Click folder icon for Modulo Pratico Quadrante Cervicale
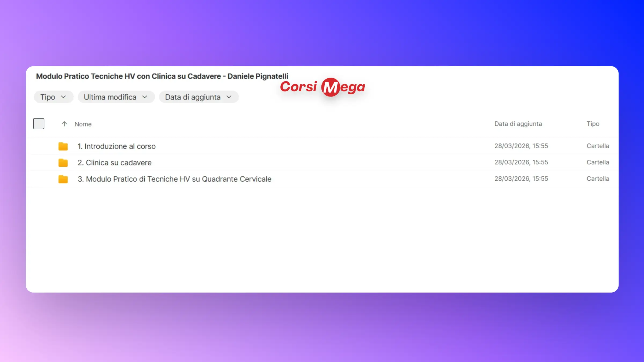 tap(63, 179)
